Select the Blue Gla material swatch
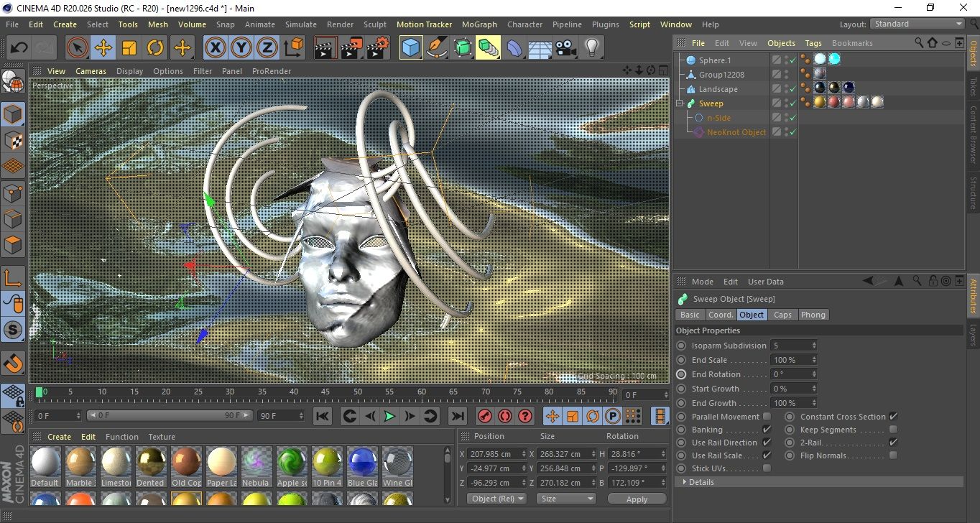Viewport: 980px width, 523px height. (x=362, y=466)
